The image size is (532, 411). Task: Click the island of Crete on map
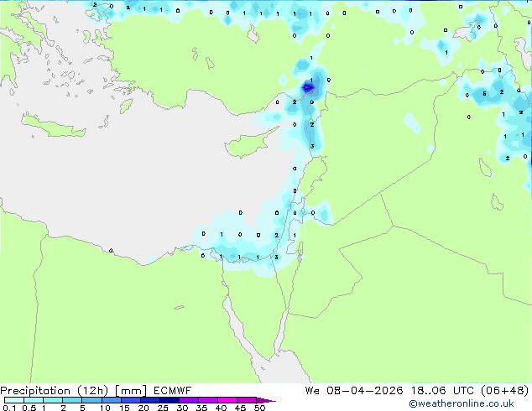pos(53,125)
